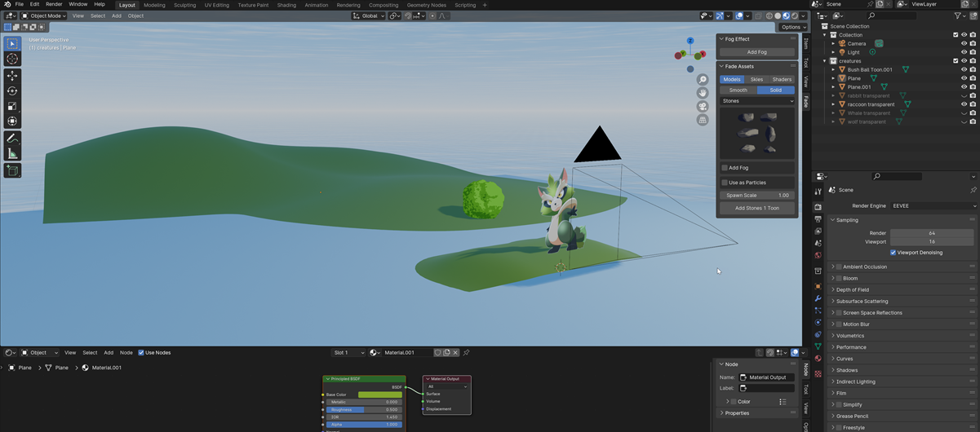Expand the Light item in outliner
The height and width of the screenshot is (432, 980).
point(833,52)
